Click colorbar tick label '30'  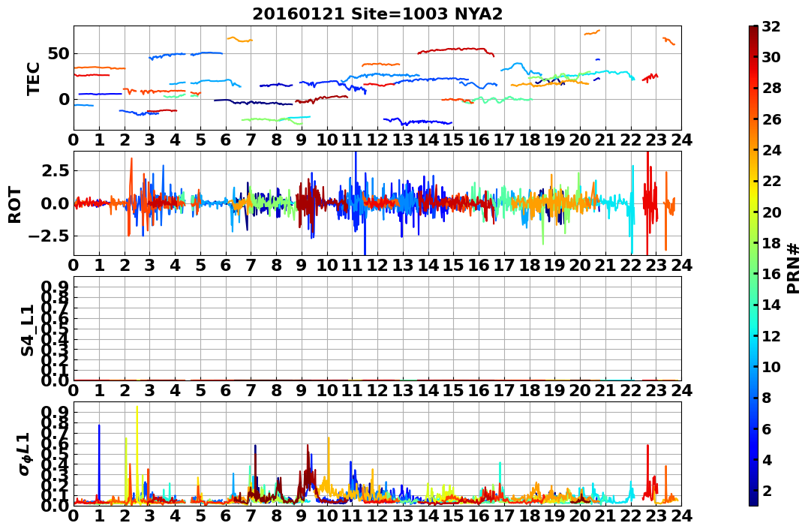click(x=771, y=57)
